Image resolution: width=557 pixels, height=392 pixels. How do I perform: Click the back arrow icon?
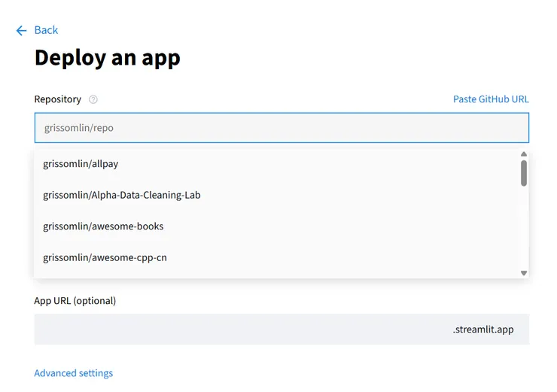pyautogui.click(x=21, y=30)
